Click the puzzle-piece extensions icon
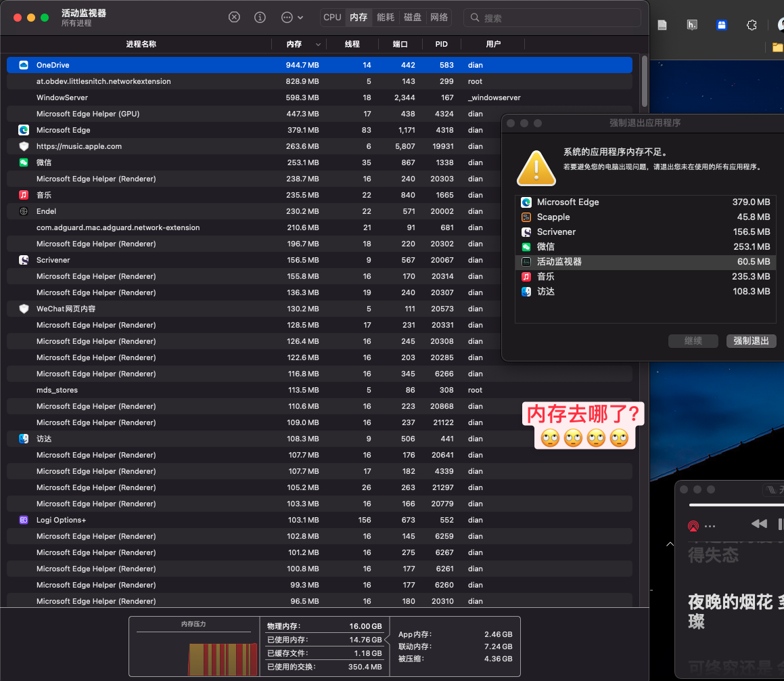 tap(751, 25)
